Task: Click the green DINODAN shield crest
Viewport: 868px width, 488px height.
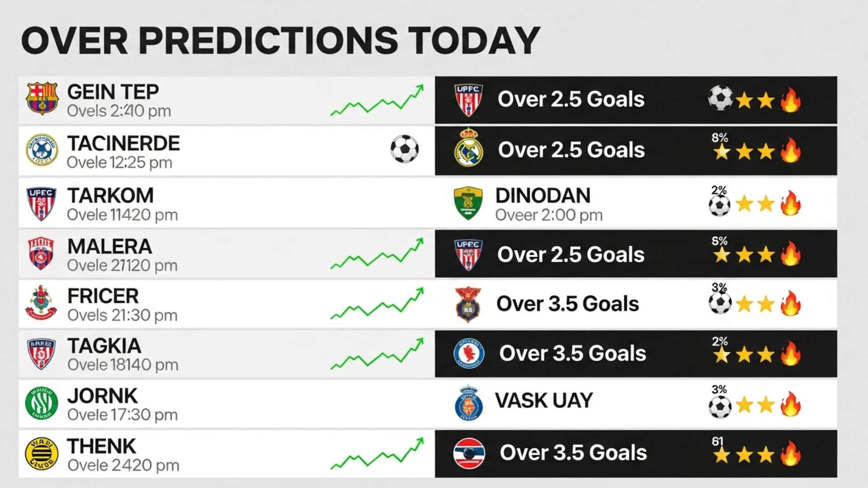Action: click(468, 203)
